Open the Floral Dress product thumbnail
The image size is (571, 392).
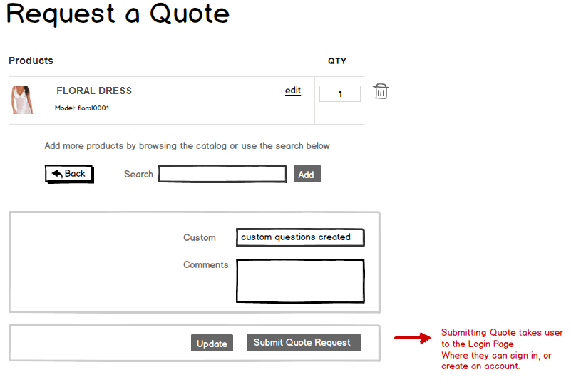[22, 100]
